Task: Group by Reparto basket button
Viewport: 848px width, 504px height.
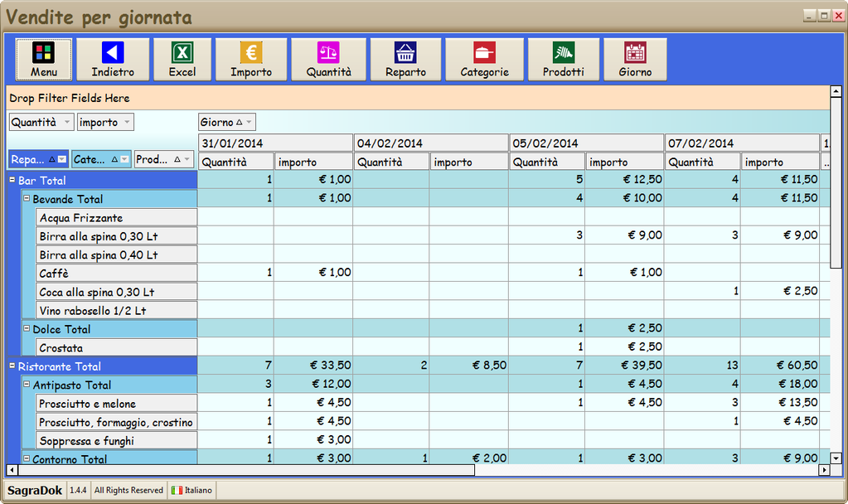Action: tap(405, 60)
